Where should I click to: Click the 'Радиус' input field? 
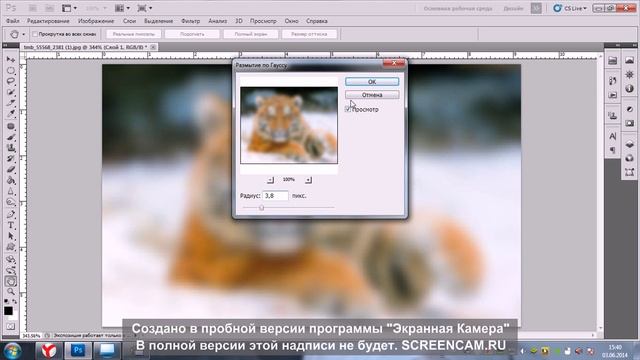(276, 196)
